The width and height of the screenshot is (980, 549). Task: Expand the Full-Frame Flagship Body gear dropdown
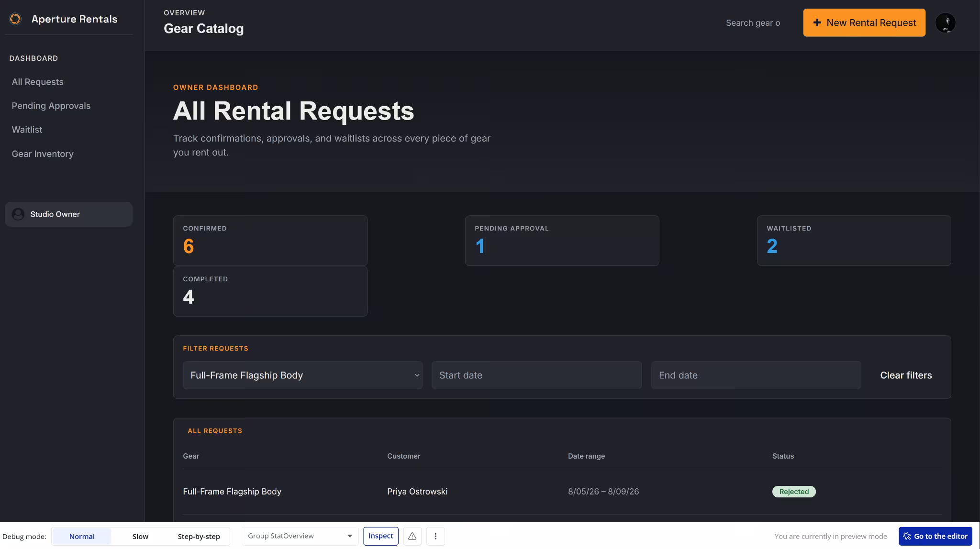coord(302,375)
